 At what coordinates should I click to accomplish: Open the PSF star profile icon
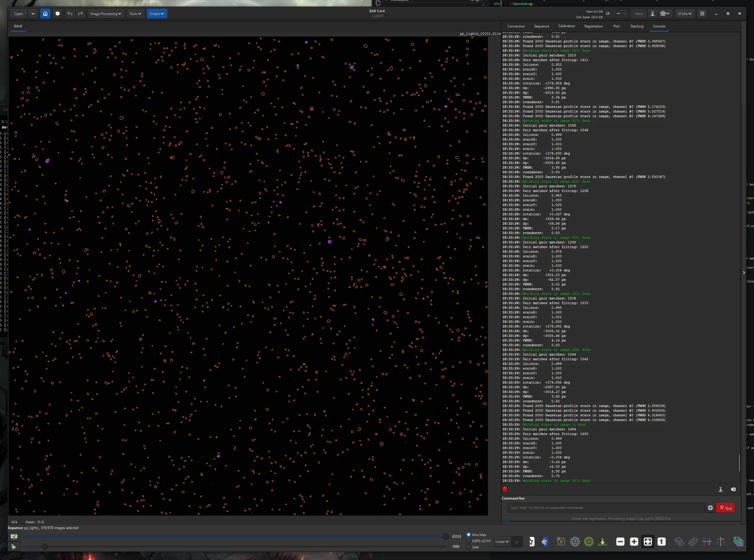tap(602, 542)
